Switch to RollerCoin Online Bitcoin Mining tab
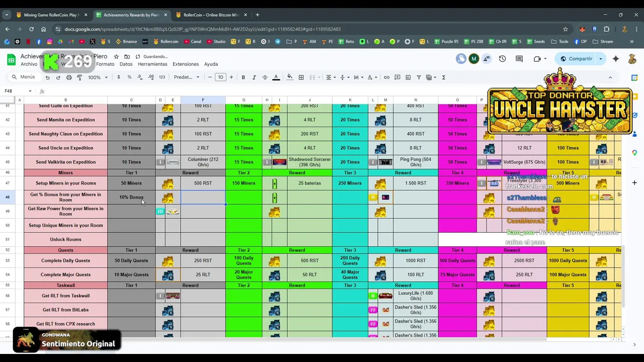 (211, 15)
